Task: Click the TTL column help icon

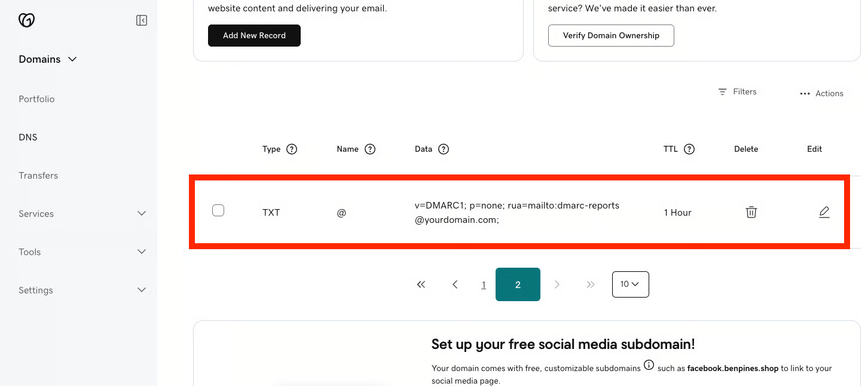Action: 689,149
